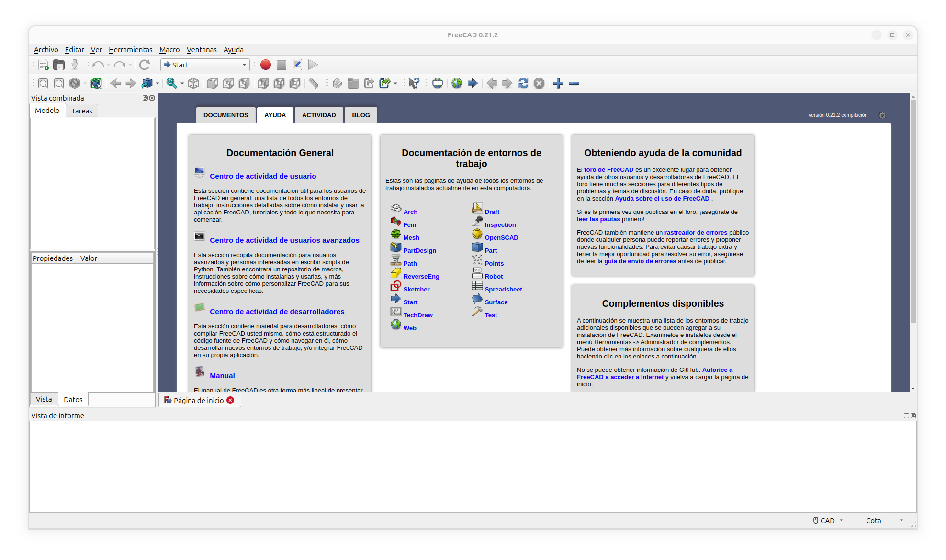Open the macros edit dialog icon
The height and width of the screenshot is (560, 946).
tap(297, 65)
